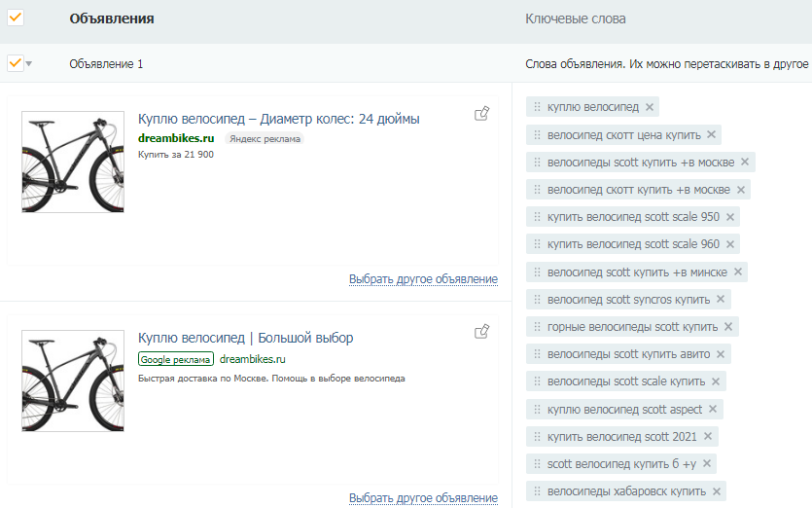Grab drag handle of "купить велосипед scott 2021"

[537, 436]
